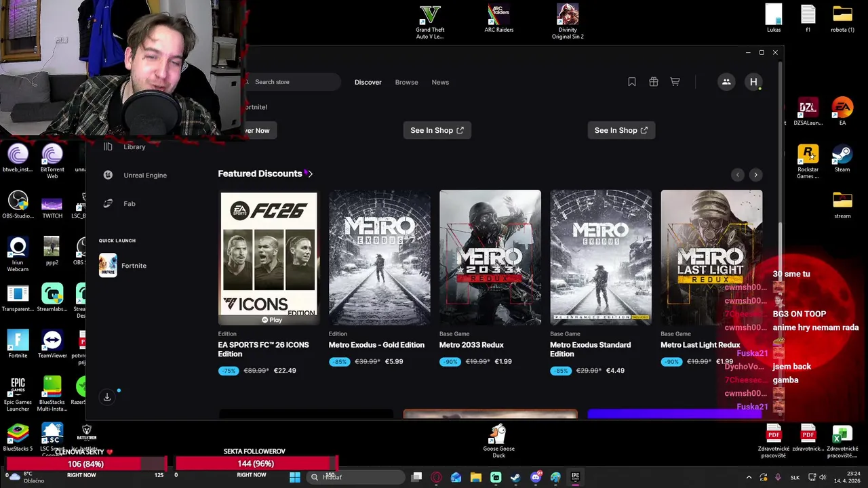Click the Metro 2033 Redux cover art
The image size is (868, 488).
[x=490, y=258]
